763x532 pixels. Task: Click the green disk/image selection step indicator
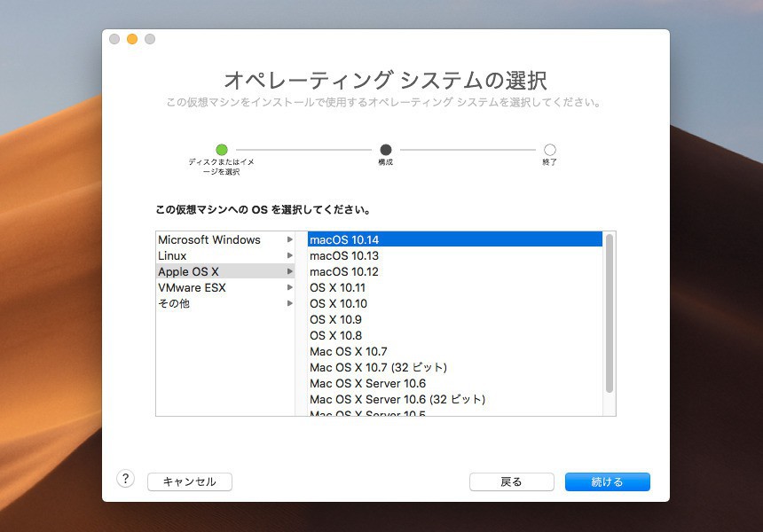[222, 150]
